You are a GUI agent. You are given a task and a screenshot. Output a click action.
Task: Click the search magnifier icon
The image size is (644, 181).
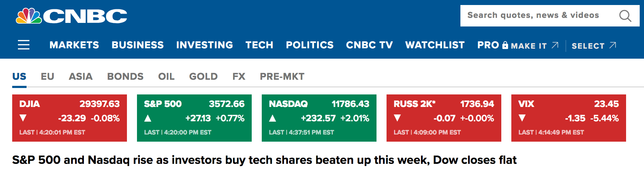(x=625, y=16)
